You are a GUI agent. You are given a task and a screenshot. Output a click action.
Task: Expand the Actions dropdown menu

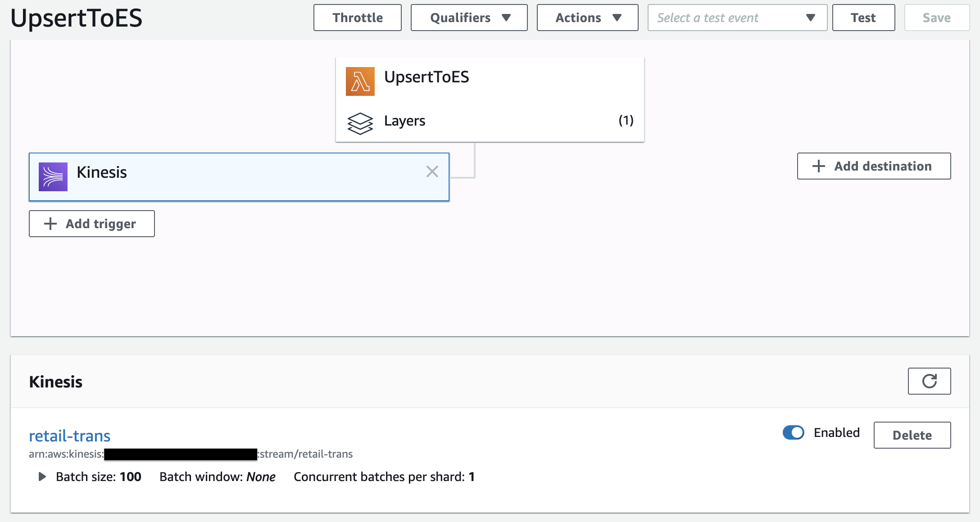586,18
